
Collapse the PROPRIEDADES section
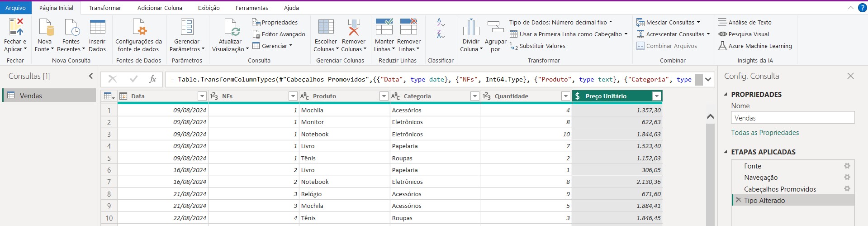click(x=726, y=94)
